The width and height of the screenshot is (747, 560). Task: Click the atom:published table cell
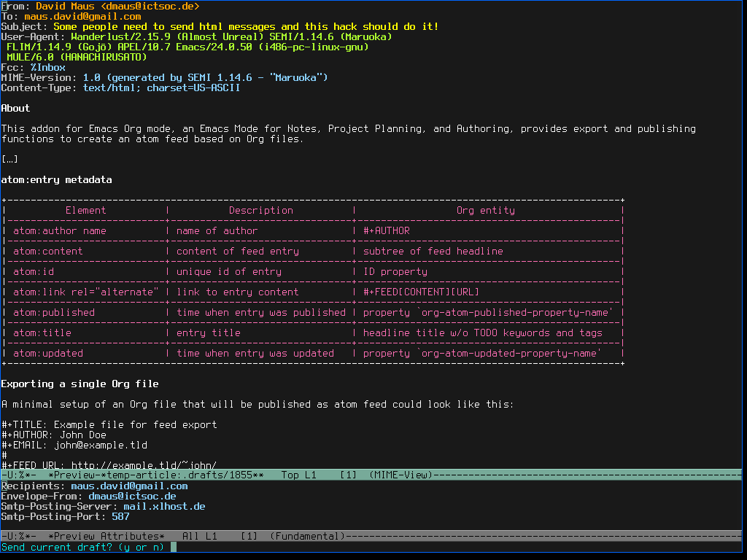(54, 312)
